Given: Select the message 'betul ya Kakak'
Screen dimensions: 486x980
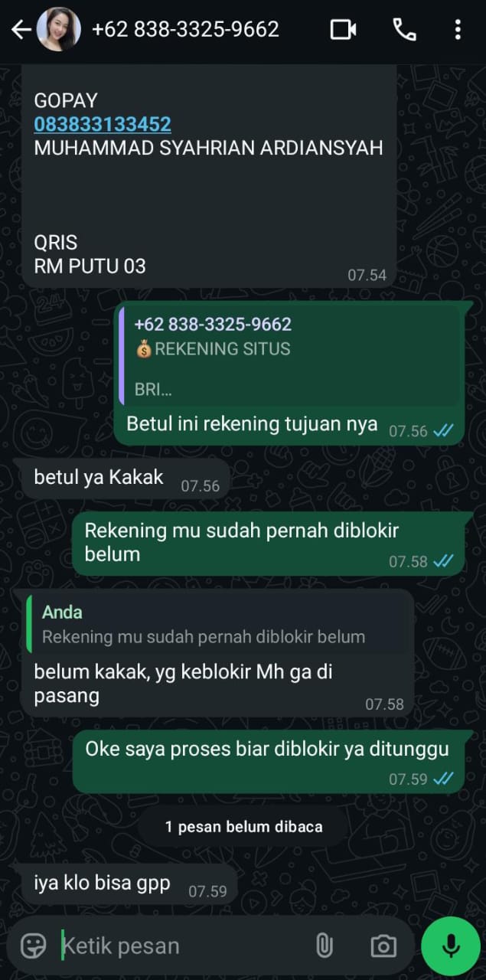Looking at the screenshot, I should coord(99,478).
